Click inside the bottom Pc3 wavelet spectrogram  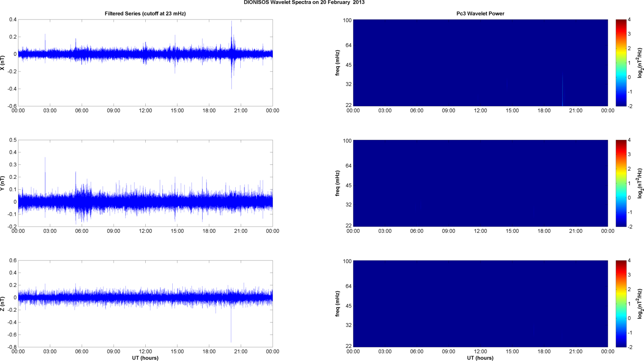[480, 304]
